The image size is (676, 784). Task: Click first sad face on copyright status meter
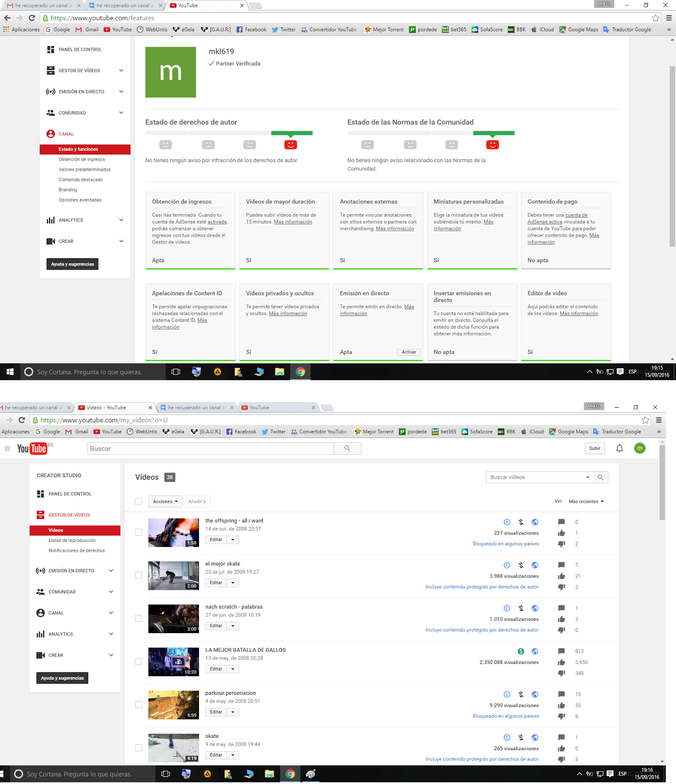pyautogui.click(x=166, y=145)
